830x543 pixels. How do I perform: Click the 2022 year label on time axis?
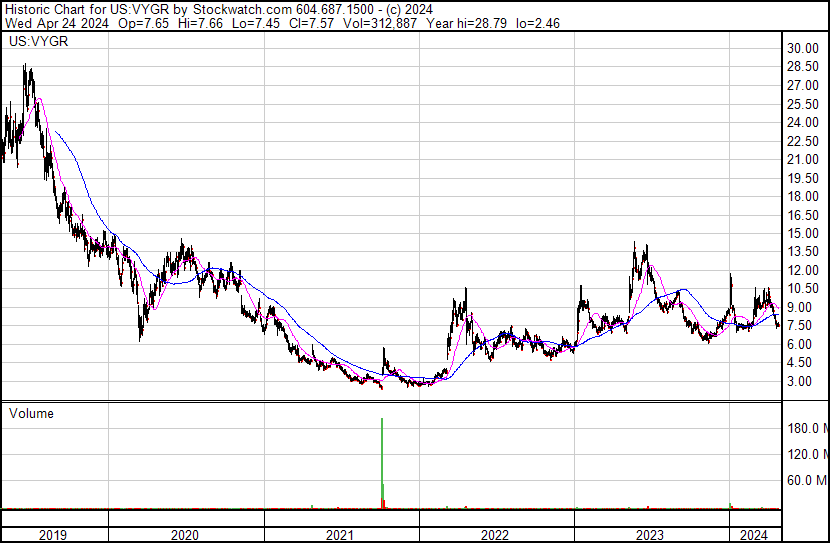[x=495, y=535]
